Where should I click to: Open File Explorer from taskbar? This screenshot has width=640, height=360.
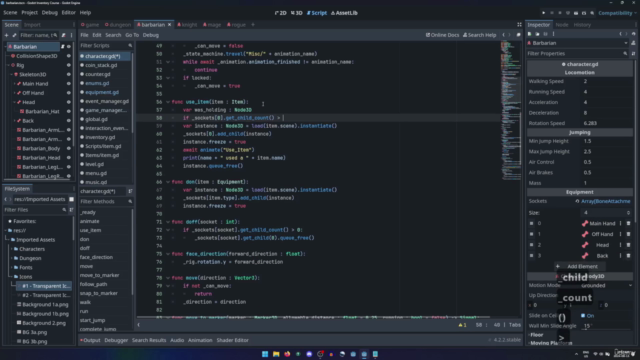pyautogui.click(x=276, y=354)
